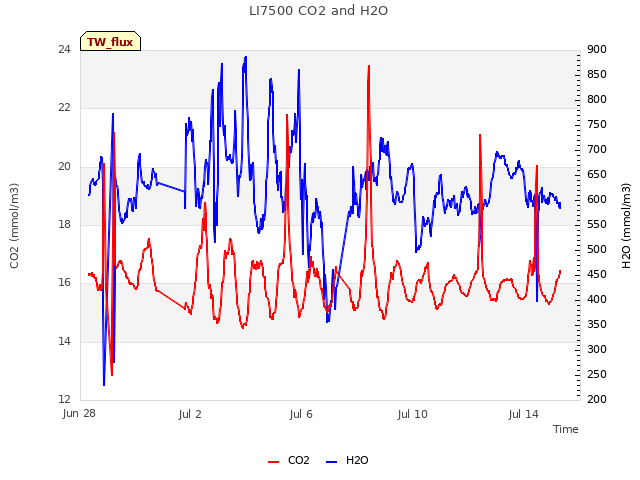Viewport: 640px width, 480px height.
Task: Click the 500 value on H2O axis
Action: coord(597,249)
